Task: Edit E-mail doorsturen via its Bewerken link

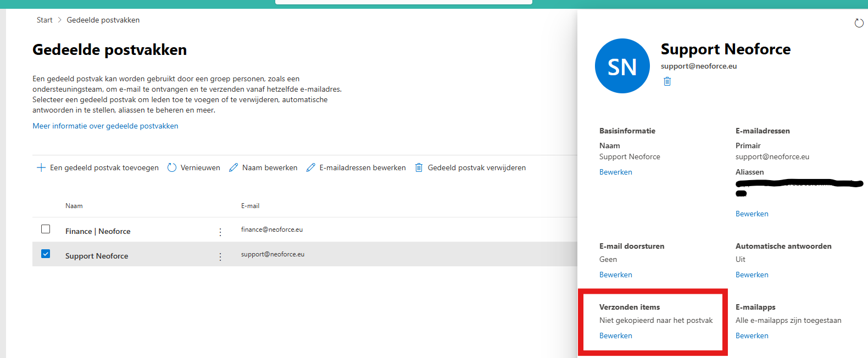Action: 616,275
